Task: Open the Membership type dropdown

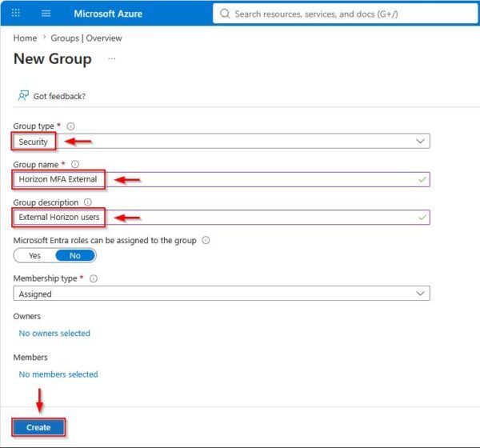Action: pyautogui.click(x=222, y=294)
